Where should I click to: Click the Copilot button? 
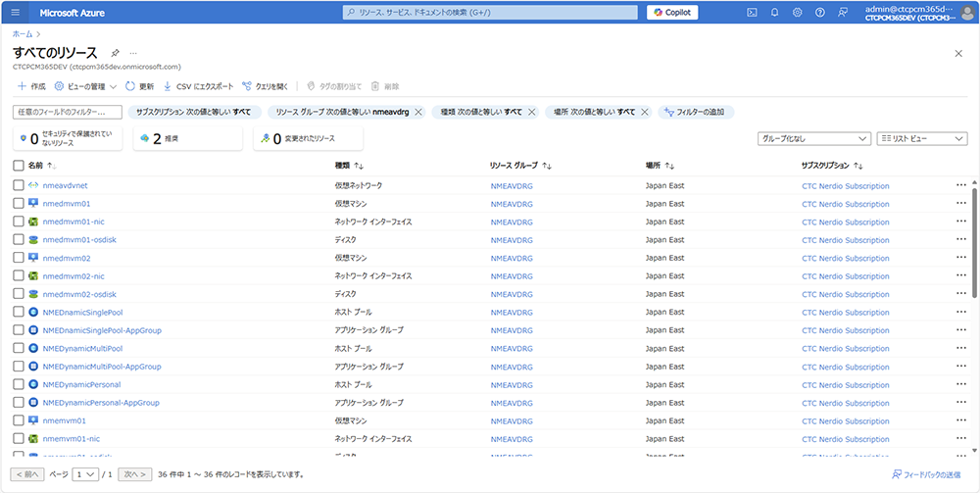pyautogui.click(x=672, y=13)
